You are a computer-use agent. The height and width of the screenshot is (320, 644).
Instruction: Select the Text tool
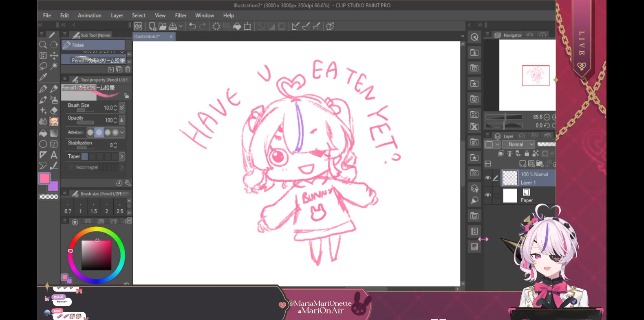click(54, 155)
